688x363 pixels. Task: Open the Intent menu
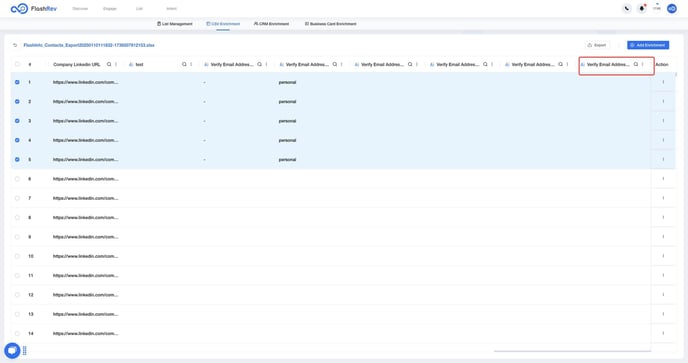pos(171,8)
